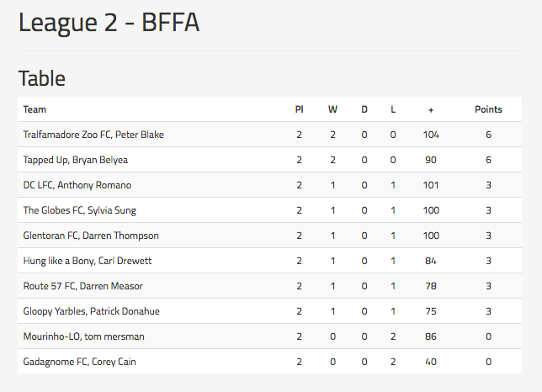
Task: Click Route 57 FC, Darren Measor
Action: tap(82, 286)
